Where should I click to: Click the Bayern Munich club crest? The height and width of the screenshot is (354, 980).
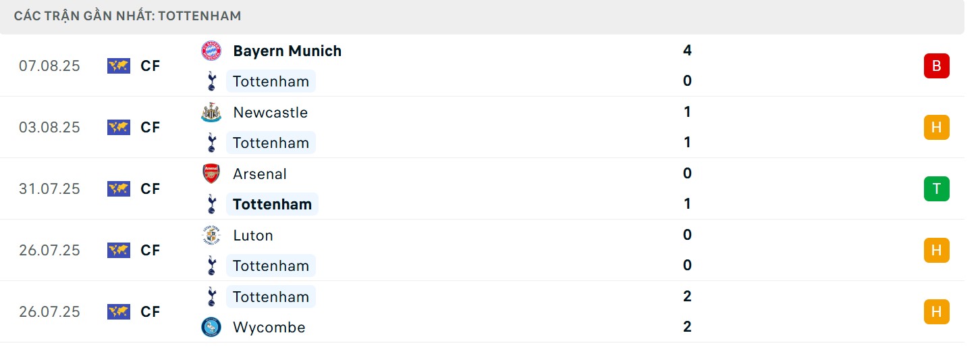211,51
